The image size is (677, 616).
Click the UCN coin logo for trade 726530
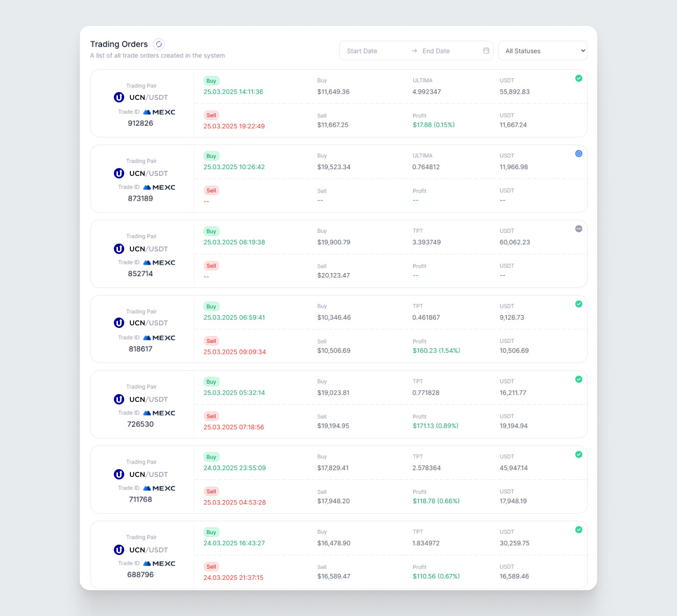(119, 399)
